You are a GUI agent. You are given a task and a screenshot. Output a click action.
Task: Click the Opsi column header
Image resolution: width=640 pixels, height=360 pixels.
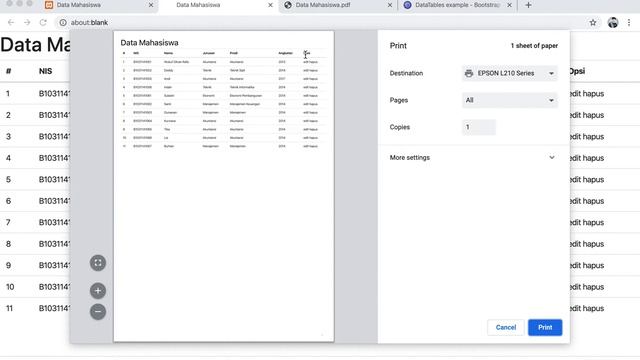(x=577, y=71)
